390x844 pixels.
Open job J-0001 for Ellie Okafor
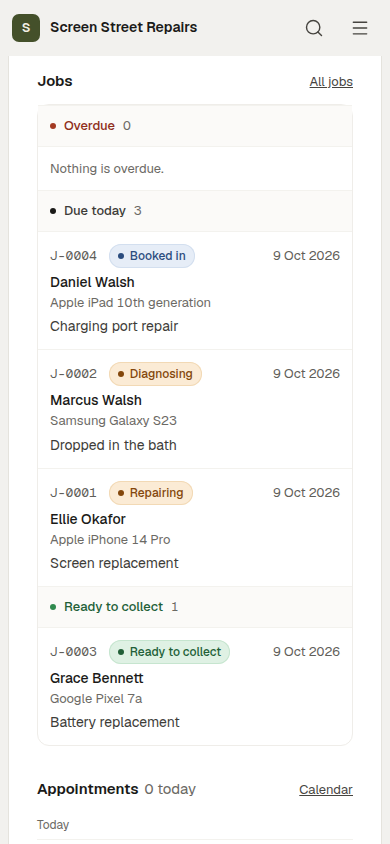point(195,528)
